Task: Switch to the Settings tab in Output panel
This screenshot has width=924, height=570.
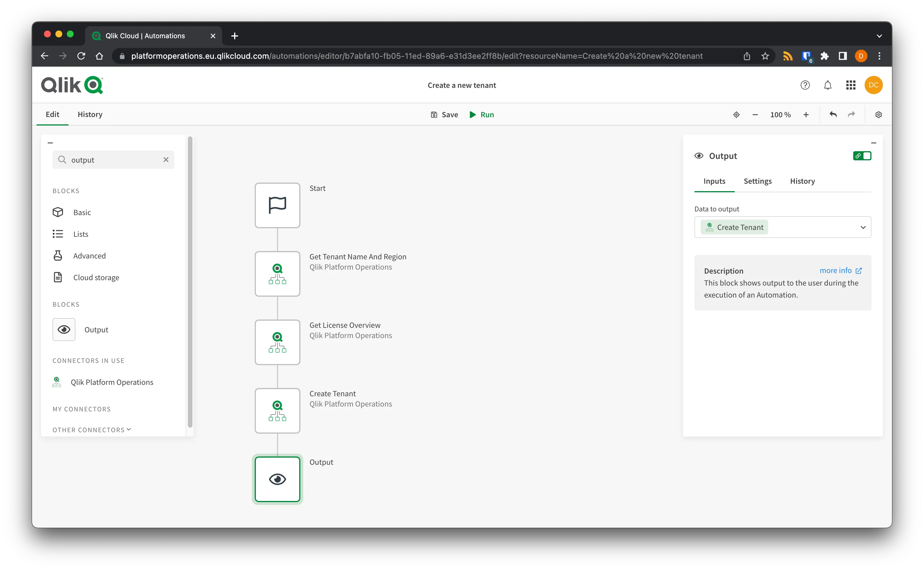Action: (x=758, y=181)
